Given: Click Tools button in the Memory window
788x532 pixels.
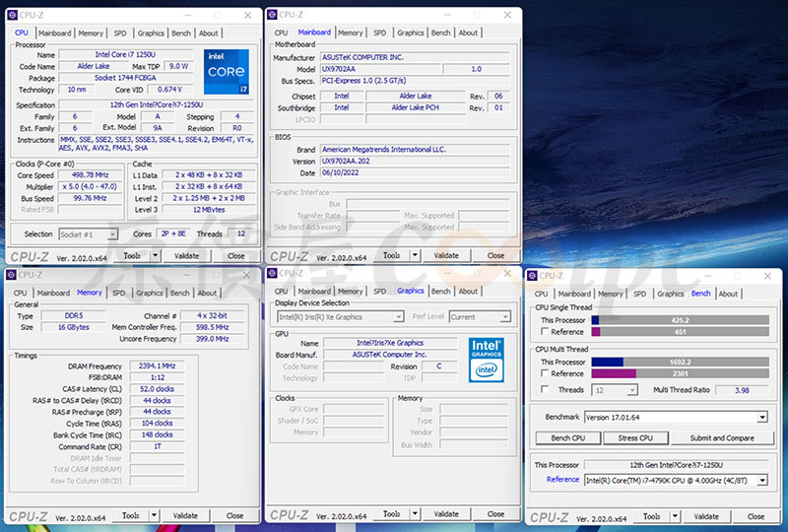Looking at the screenshot, I should 131,515.
